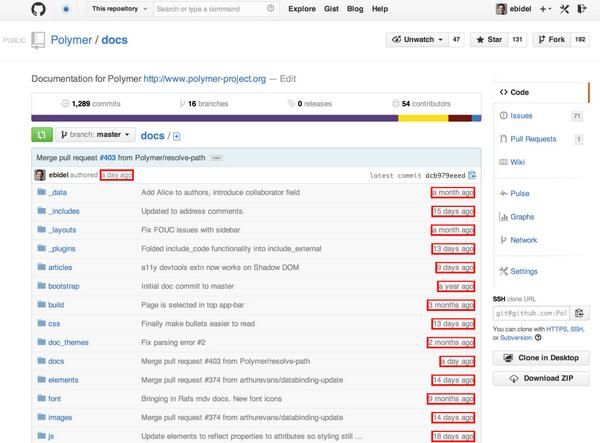Focus the search or type a command field
This screenshot has height=443, width=600.
tap(215, 9)
